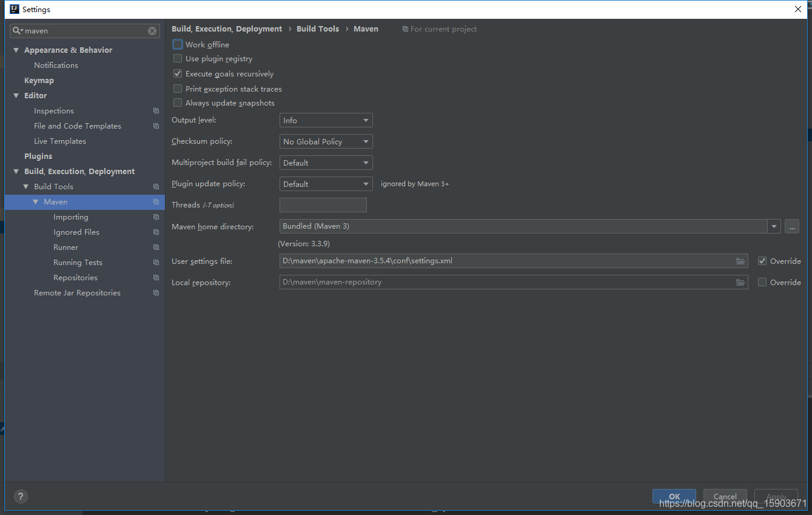Image resolution: width=812 pixels, height=515 pixels.
Task: Close the Settings dialog
Action: click(x=797, y=9)
